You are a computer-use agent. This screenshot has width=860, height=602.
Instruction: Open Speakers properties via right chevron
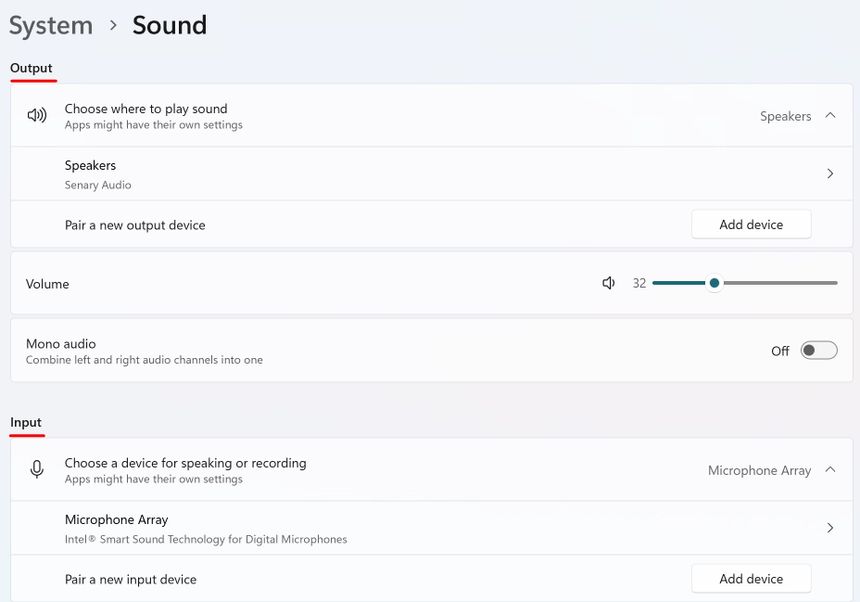(830, 174)
